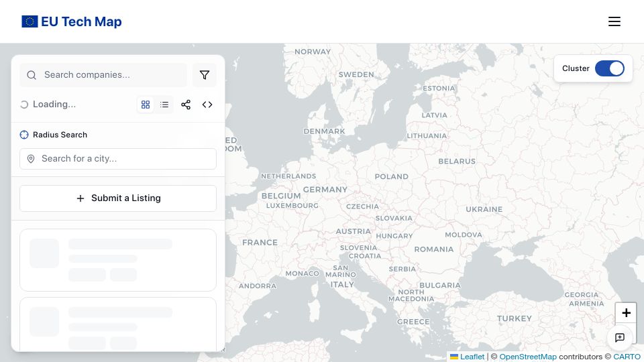Screen dimensions: 644x362
Task: Click the POLAND label on map
Action: (x=391, y=176)
